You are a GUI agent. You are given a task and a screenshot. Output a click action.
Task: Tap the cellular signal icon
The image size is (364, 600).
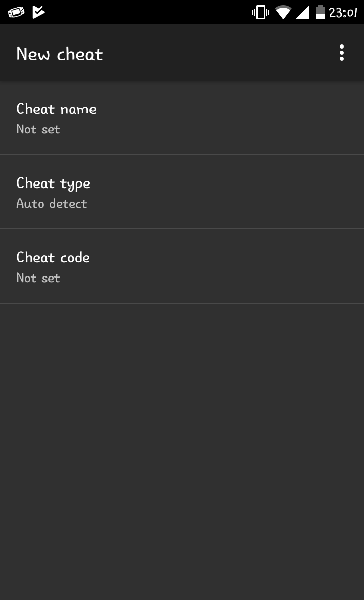click(302, 12)
